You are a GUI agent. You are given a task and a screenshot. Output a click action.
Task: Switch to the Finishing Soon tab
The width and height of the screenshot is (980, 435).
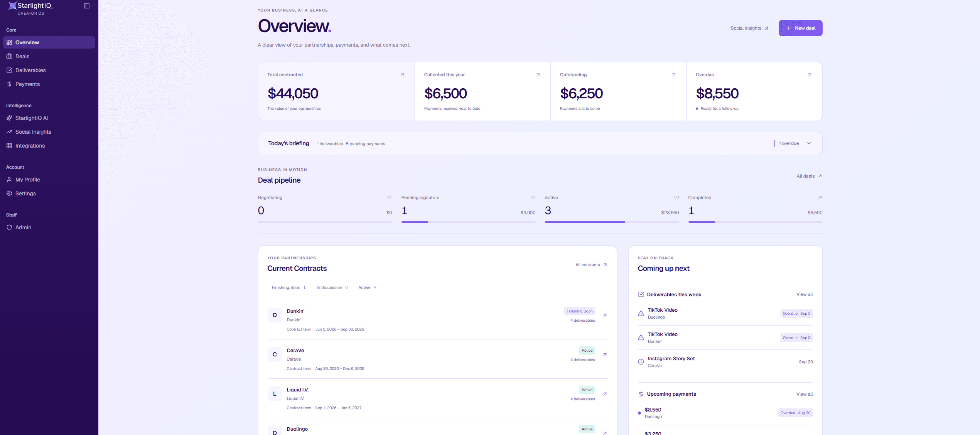tap(288, 287)
